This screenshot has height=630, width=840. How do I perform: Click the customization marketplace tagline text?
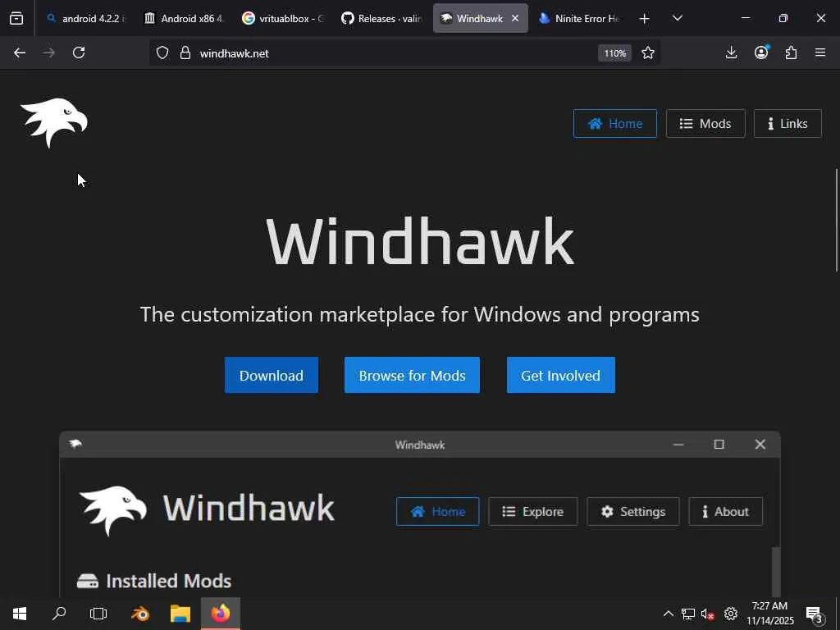419,314
